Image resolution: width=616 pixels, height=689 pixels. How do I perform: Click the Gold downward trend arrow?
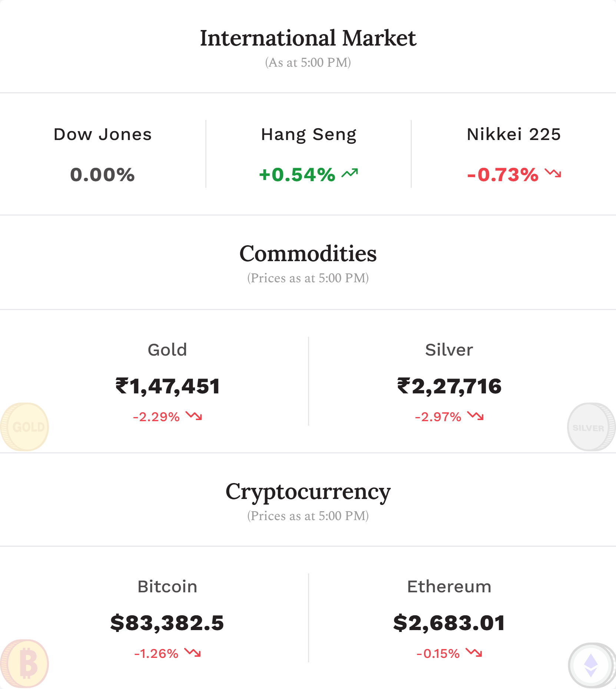194,416
